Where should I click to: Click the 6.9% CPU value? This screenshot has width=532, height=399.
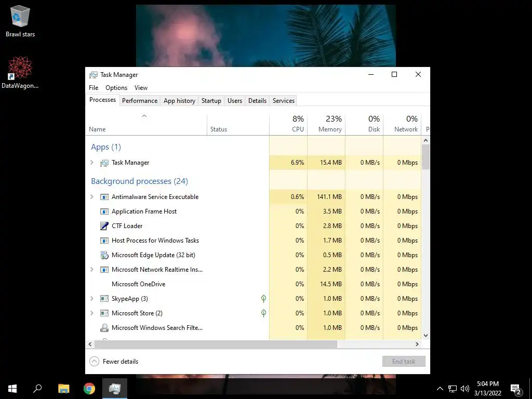click(x=297, y=163)
